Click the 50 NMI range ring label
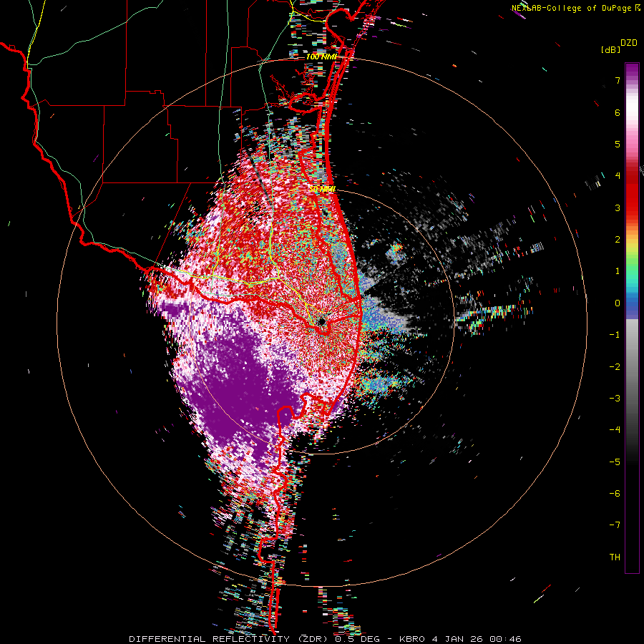 (x=323, y=189)
